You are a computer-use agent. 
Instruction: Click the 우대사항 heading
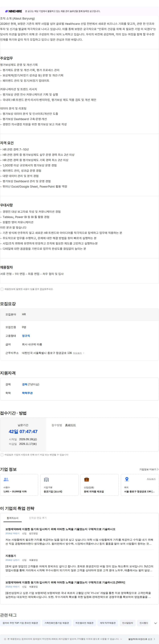tap(6, 205)
